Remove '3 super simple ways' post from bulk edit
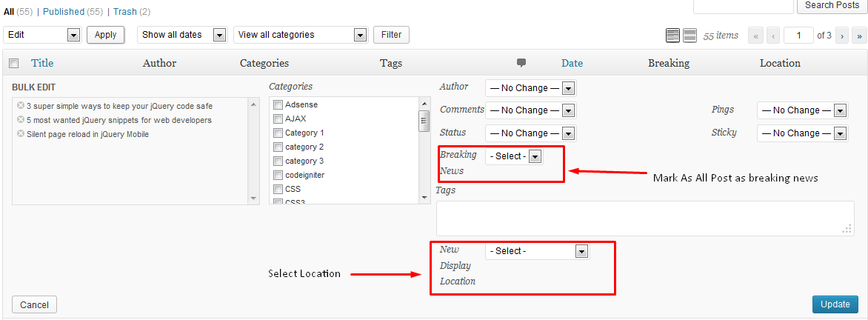Screen dimensions: 868x320 (21, 105)
